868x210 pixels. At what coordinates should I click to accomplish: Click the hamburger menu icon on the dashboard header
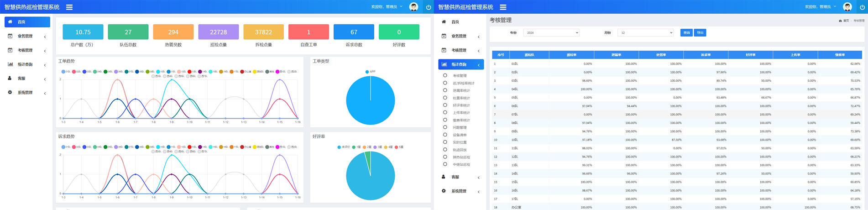69,7
